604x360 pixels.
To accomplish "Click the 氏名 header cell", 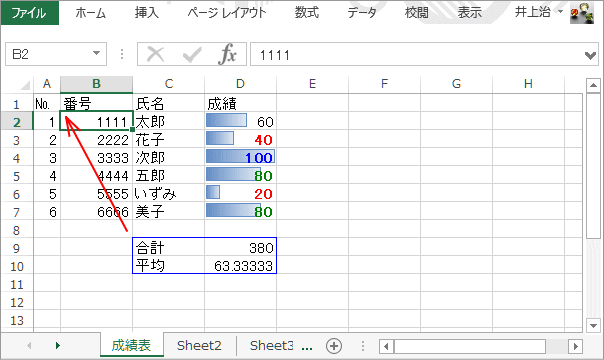I will click(x=169, y=104).
